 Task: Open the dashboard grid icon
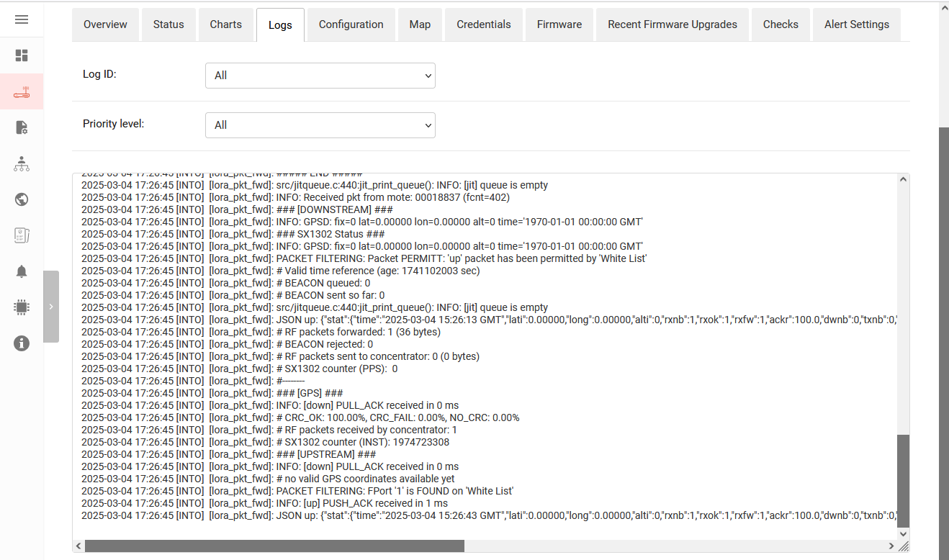pos(22,55)
